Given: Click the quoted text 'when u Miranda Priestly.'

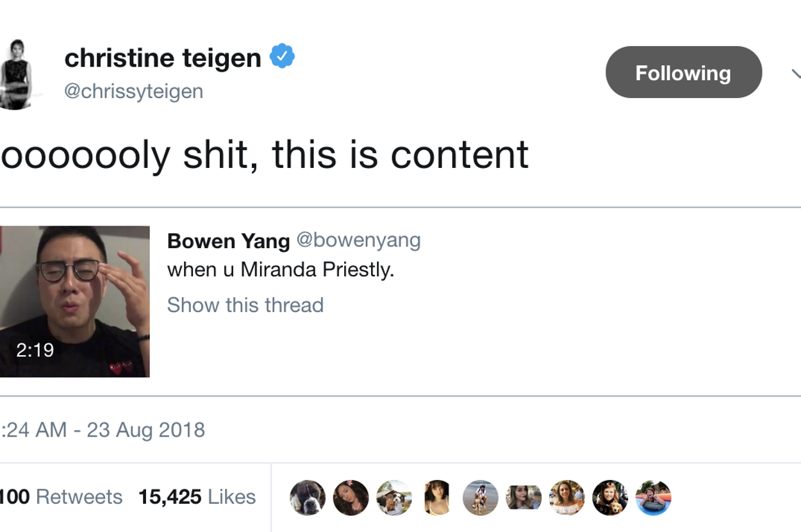Looking at the screenshot, I should pyautogui.click(x=281, y=270).
